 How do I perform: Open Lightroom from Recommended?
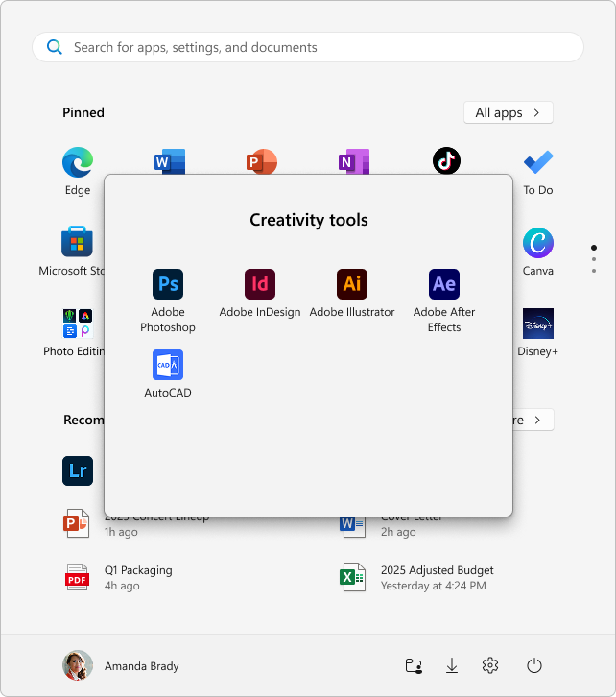coord(78,470)
